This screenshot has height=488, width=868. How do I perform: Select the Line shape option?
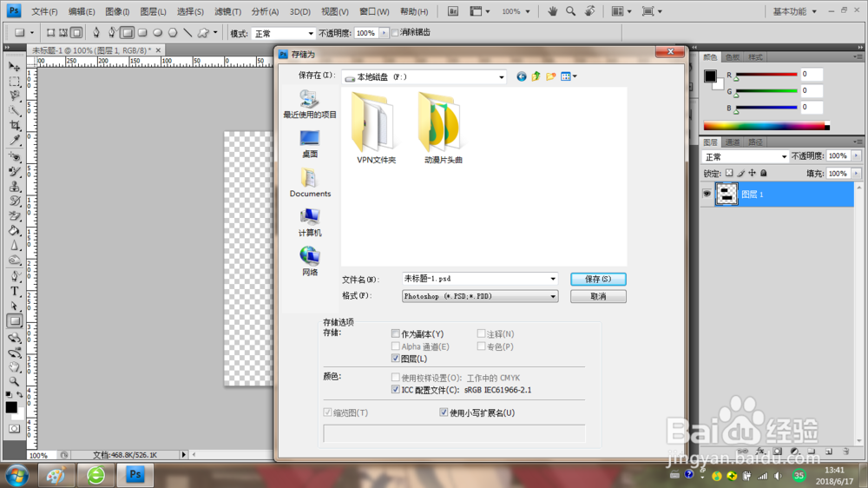click(x=187, y=33)
